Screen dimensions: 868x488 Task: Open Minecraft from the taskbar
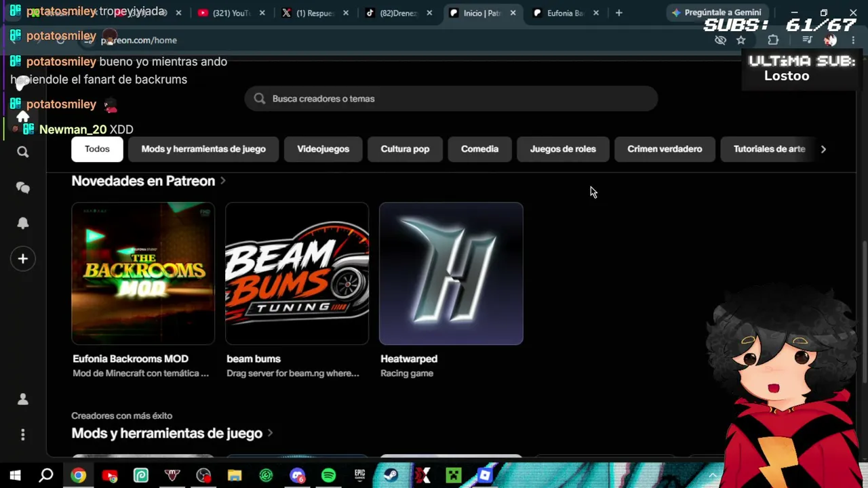[x=453, y=476]
